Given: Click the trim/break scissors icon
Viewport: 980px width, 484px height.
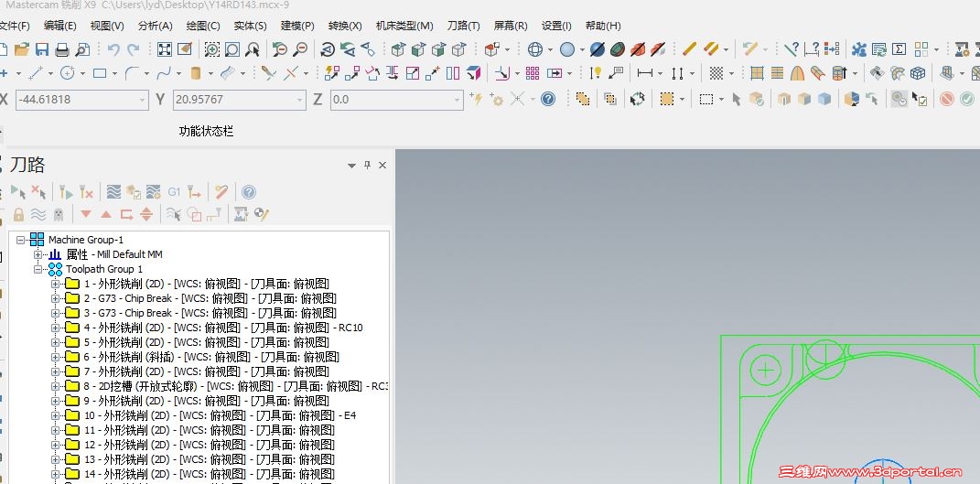Looking at the screenshot, I should 269,74.
